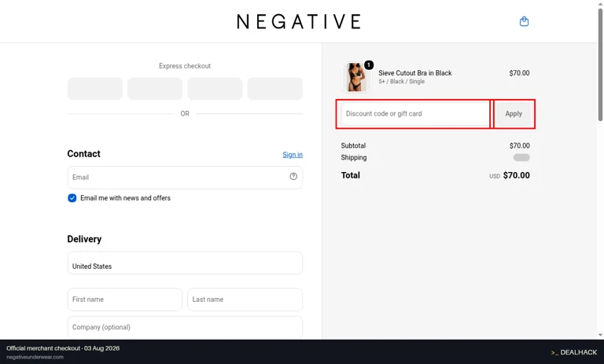Image resolution: width=604 pixels, height=364 pixels.
Task: Click the quantity badge on product image
Action: pyautogui.click(x=369, y=64)
